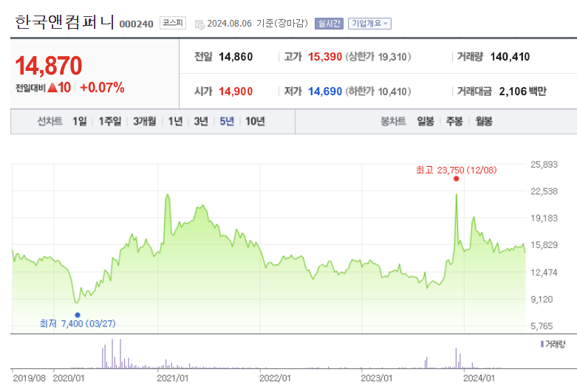Click the stock code 000240
Screen dimensions: 577x392
pos(136,24)
